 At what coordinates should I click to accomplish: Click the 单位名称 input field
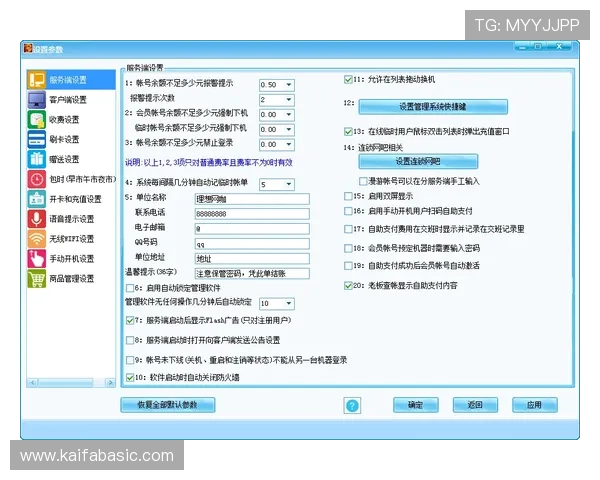(x=252, y=199)
